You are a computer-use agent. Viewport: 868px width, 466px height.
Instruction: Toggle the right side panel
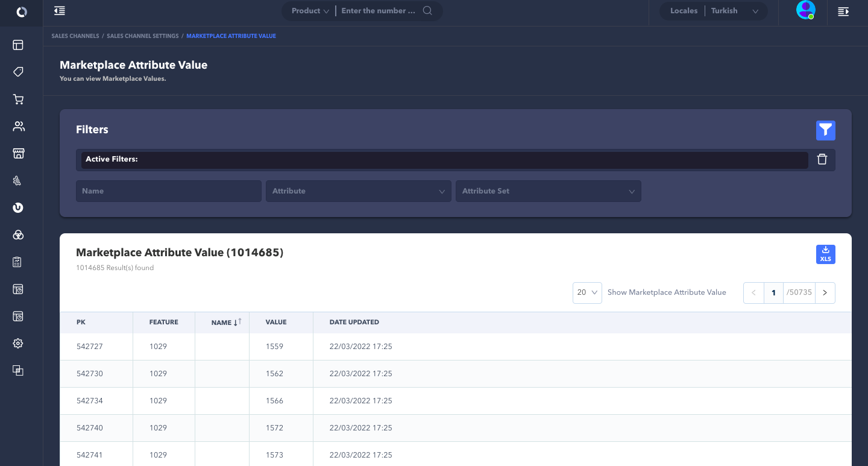point(843,11)
